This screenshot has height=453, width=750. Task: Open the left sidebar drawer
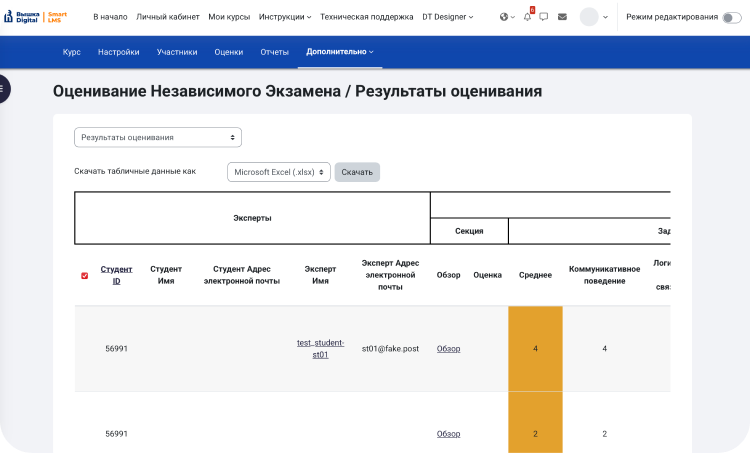3,88
